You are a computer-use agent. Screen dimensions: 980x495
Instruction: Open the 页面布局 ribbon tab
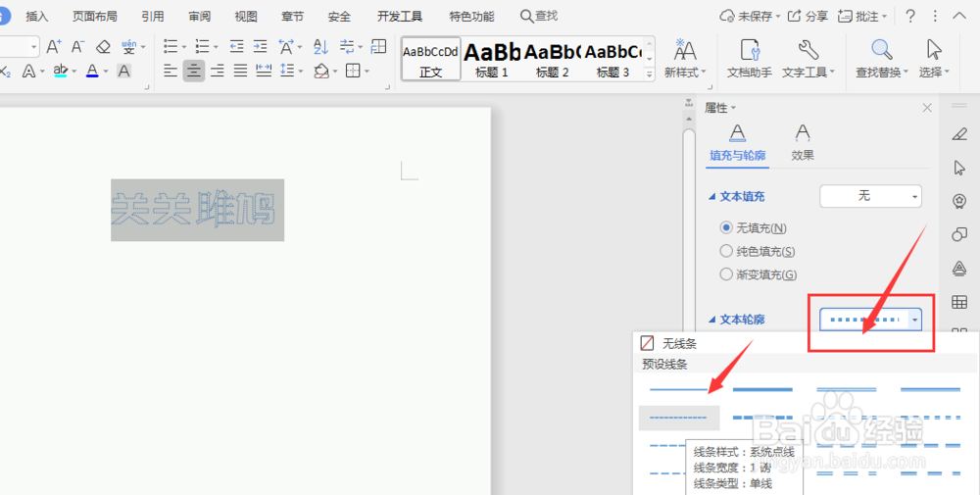(94, 17)
